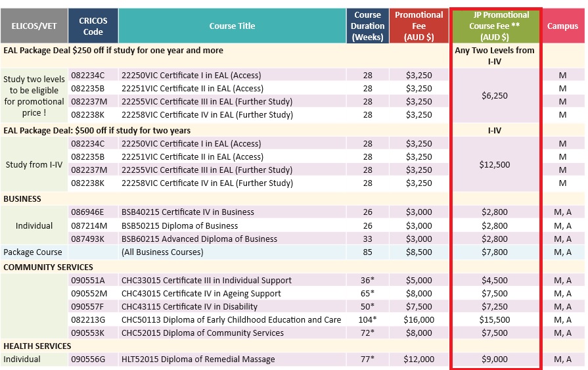This screenshot has height=370, width=588.
Task: Click 'M, A' campus for Package Course row
Action: pyautogui.click(x=562, y=252)
